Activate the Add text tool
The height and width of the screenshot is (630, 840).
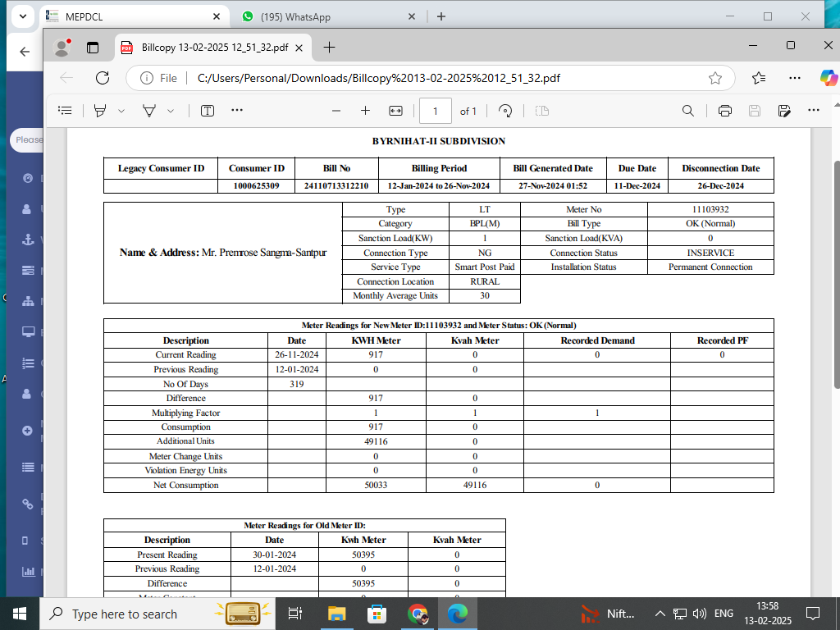pyautogui.click(x=208, y=111)
